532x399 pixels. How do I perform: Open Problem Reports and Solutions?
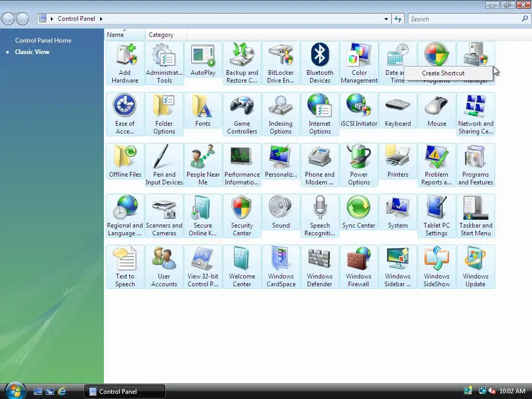(436, 165)
